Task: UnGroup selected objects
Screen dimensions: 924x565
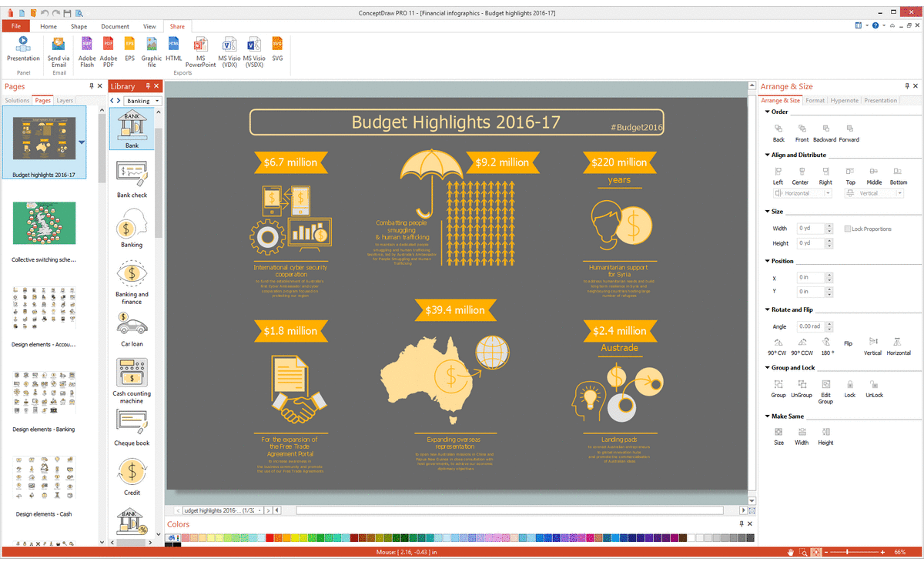Action: (x=801, y=388)
